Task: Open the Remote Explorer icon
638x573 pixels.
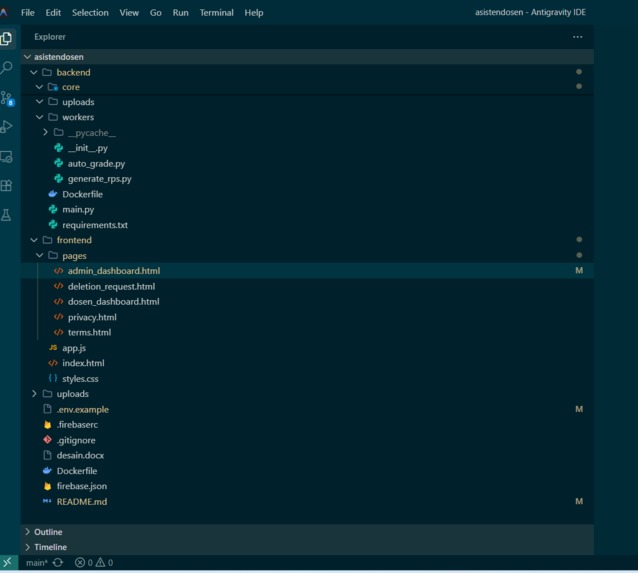Action: [7, 157]
